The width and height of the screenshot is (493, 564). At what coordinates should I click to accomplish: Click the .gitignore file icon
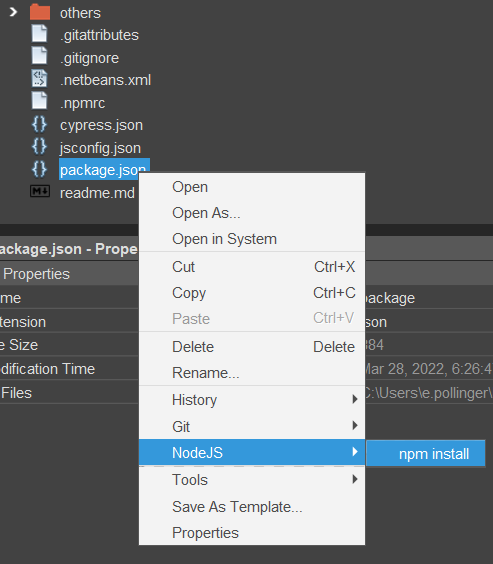tap(39, 56)
